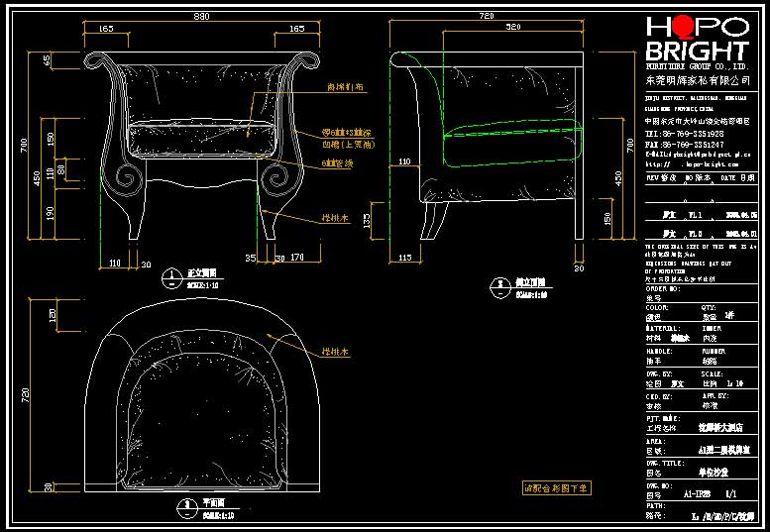Select the yellow annotation in the plan view
770x532 pixels.
(x=335, y=352)
